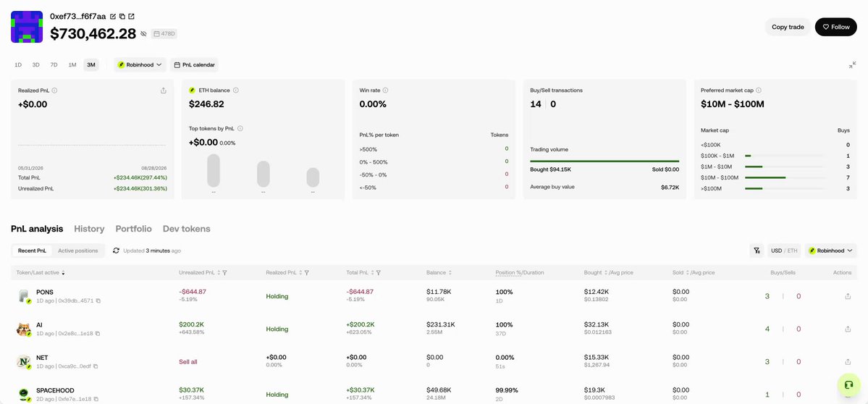The width and height of the screenshot is (868, 404).
Task: Refresh the PnL data
Action: pos(117,251)
